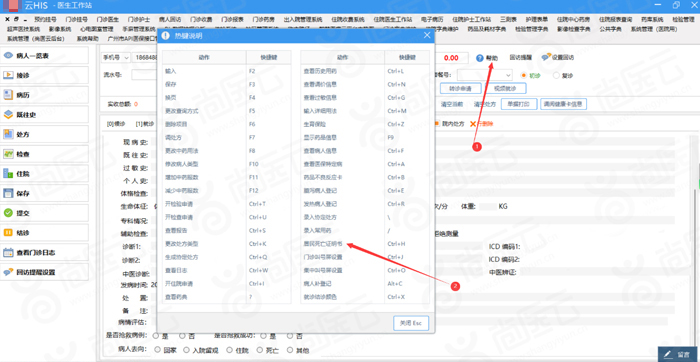
Task: Click the pencil icon on the 留言 button
Action: (x=668, y=354)
